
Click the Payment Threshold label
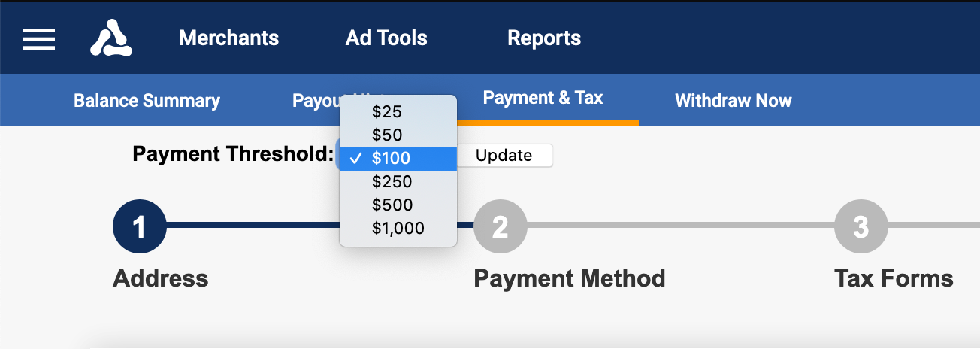(233, 154)
